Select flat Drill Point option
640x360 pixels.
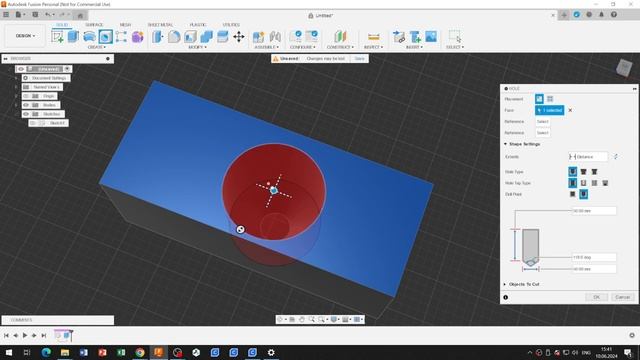(x=573, y=194)
